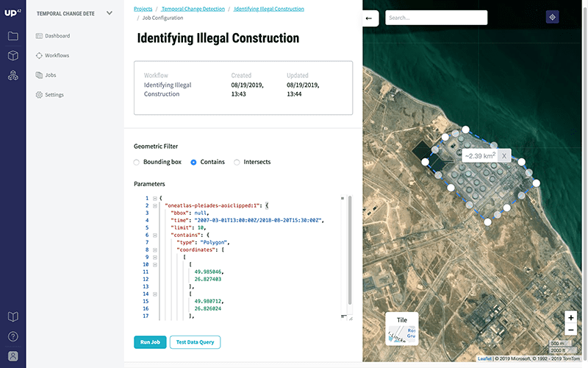Select the Bounding box filter option
588x368 pixels.
coord(137,162)
